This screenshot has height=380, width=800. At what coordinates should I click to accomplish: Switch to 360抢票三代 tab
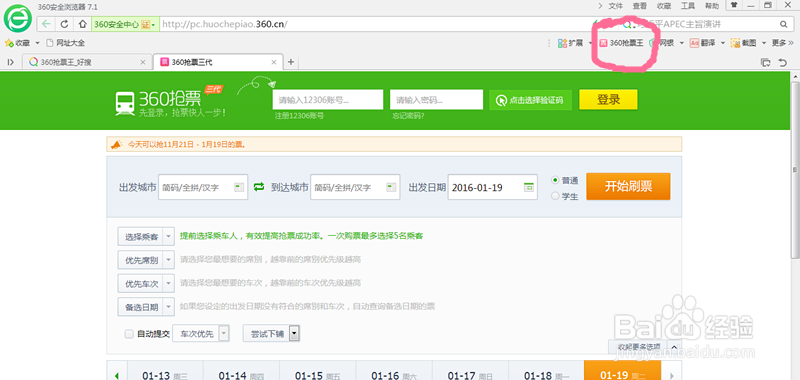coord(217,62)
